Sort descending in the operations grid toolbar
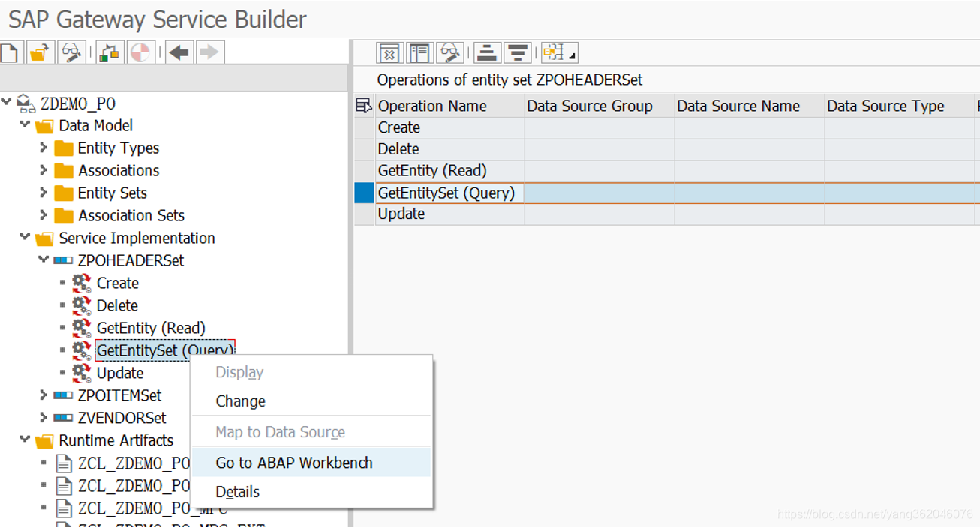The width and height of the screenshot is (980, 528). [x=518, y=52]
